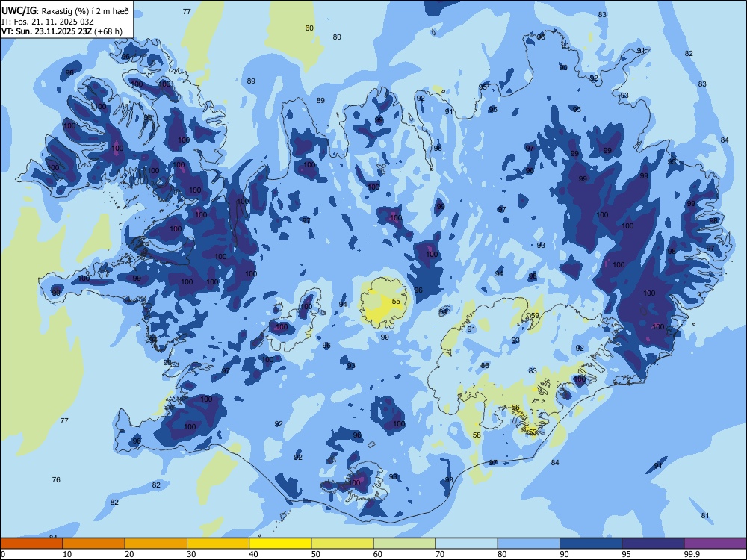Click the golden 30–40 legend color band
The image size is (747, 560).
click(x=218, y=544)
